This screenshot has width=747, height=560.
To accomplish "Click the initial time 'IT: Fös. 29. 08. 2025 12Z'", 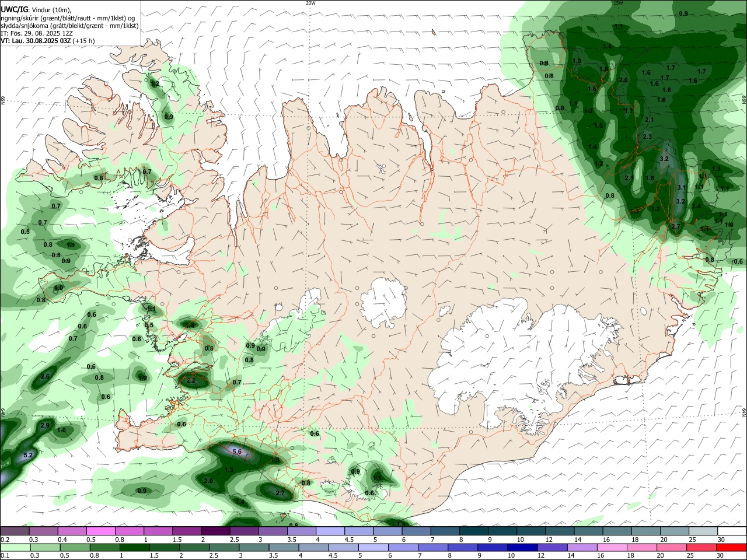I will coord(37,33).
